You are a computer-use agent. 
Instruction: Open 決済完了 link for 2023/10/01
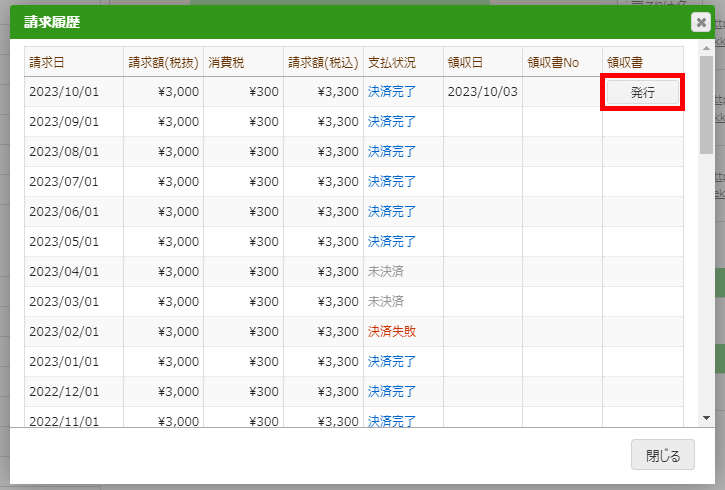pos(392,92)
